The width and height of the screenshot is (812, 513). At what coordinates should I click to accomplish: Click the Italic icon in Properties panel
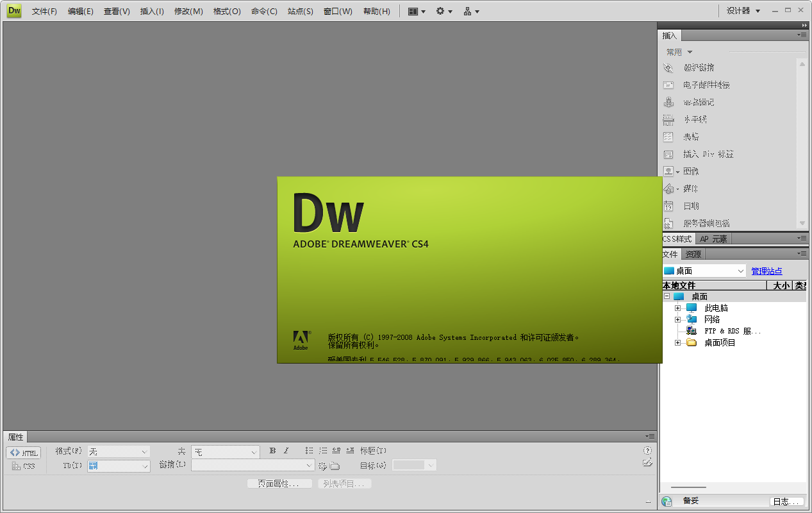[x=286, y=451]
